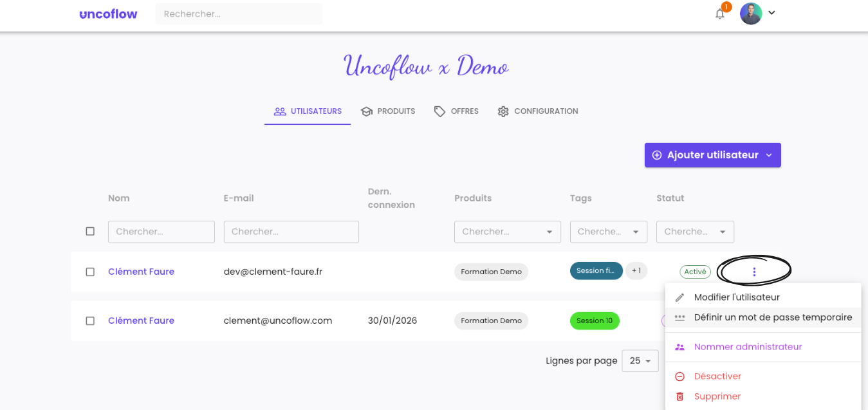868x410 pixels.
Task: Expand the Produits filter dropdown
Action: [507, 232]
